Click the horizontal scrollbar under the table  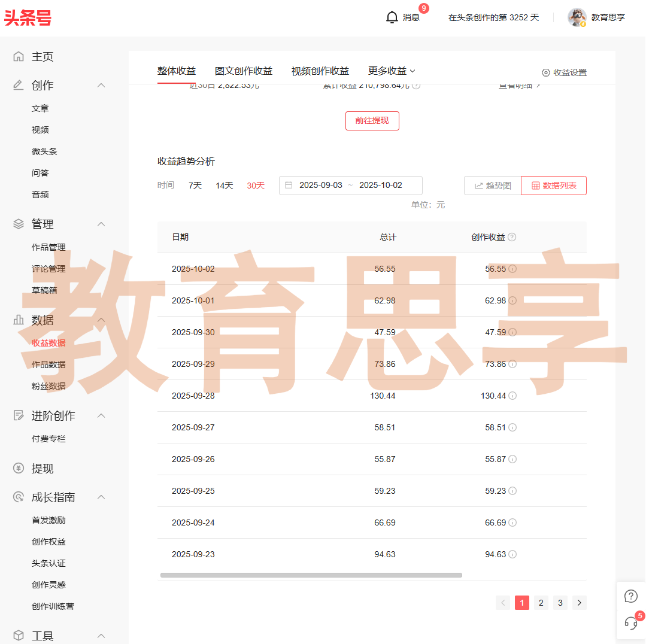(311, 575)
